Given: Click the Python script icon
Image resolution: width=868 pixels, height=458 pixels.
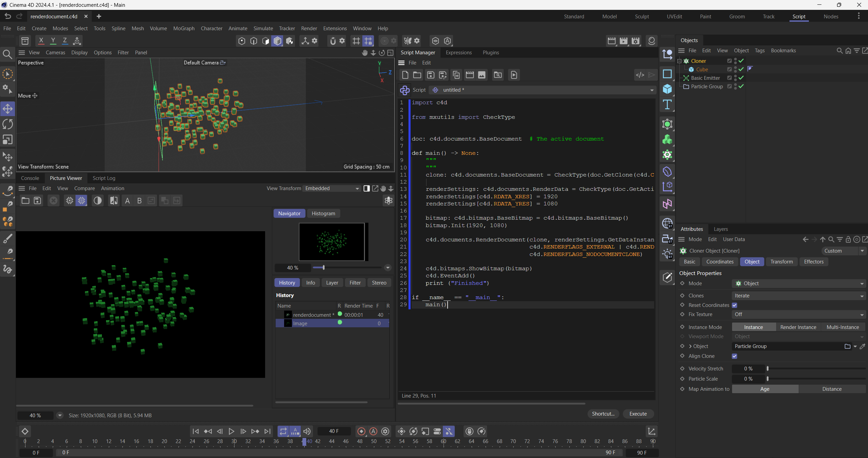Looking at the screenshot, I should tap(404, 90).
